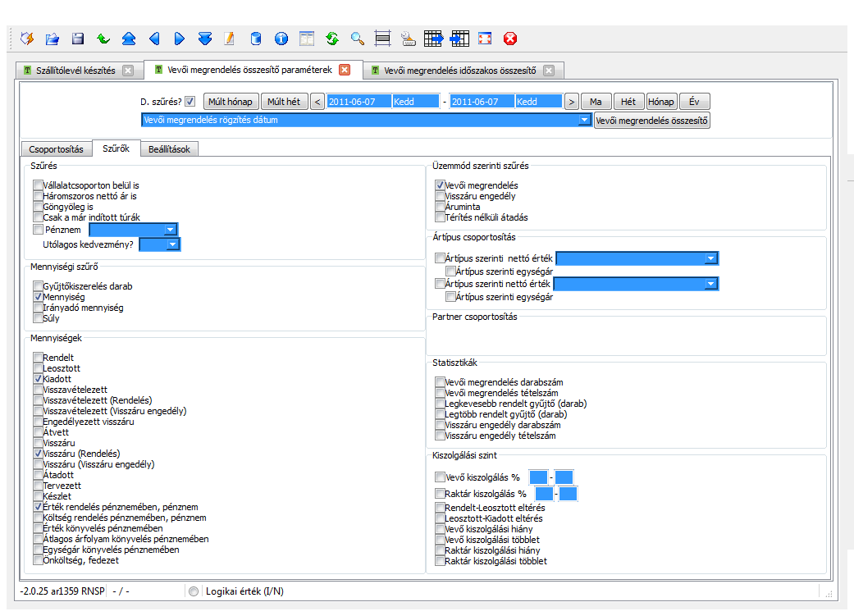Click the Múlt hét button
Image resolution: width=854 pixels, height=616 pixels.
tap(284, 102)
